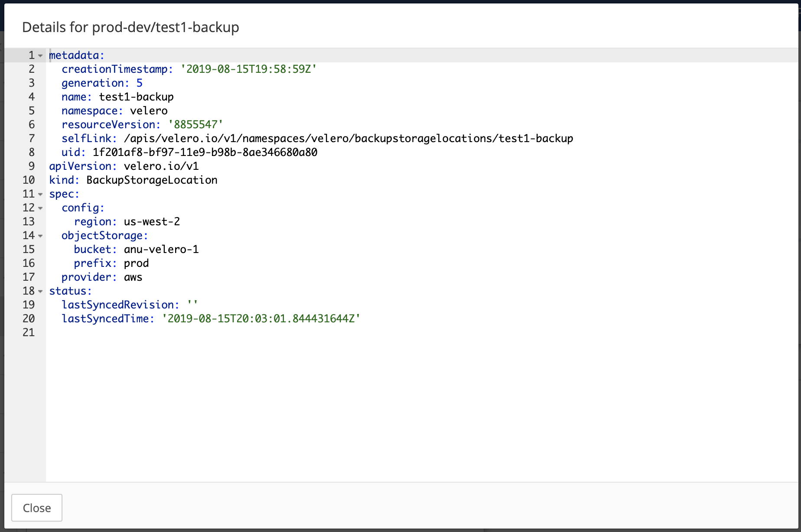Click the Close button

pyautogui.click(x=37, y=508)
